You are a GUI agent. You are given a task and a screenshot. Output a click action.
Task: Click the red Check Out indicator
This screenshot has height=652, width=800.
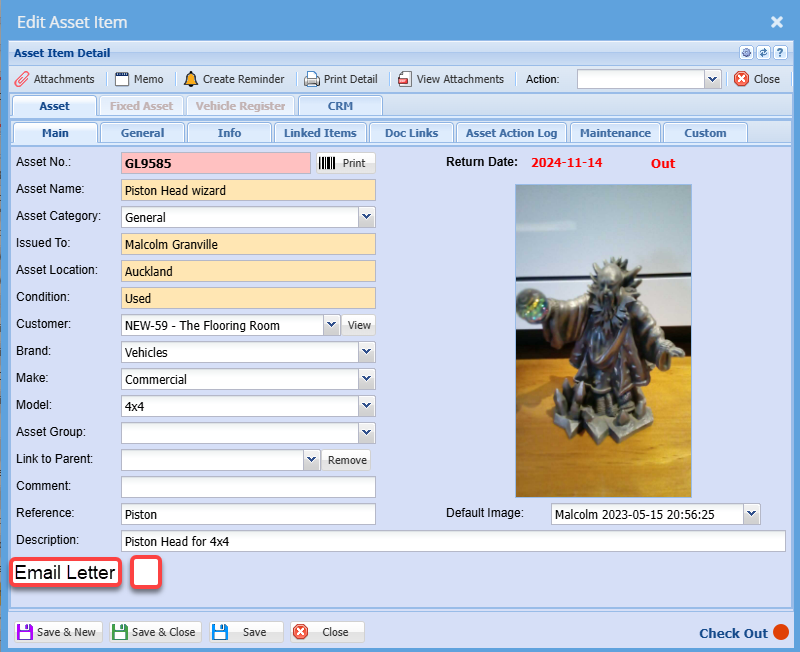pos(781,632)
